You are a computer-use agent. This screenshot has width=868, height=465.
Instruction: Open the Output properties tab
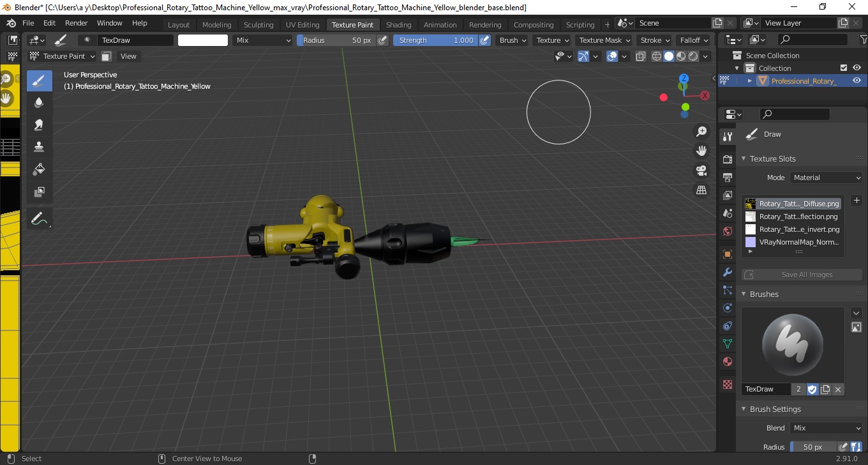click(x=727, y=177)
